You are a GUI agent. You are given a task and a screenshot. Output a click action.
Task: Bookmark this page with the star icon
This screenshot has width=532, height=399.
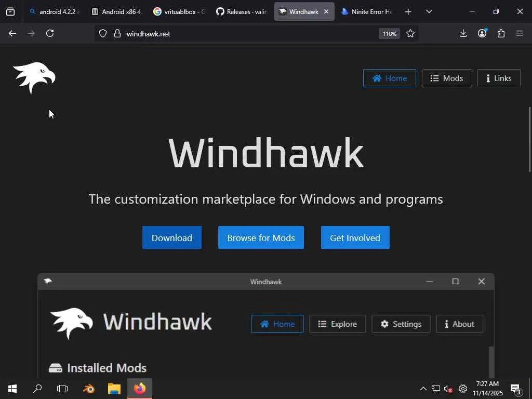click(x=410, y=33)
